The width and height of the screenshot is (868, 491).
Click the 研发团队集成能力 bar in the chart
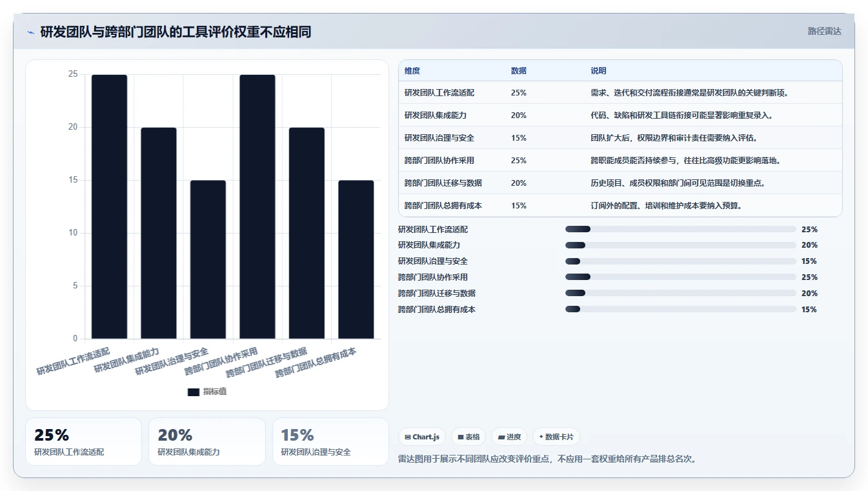(x=159, y=233)
